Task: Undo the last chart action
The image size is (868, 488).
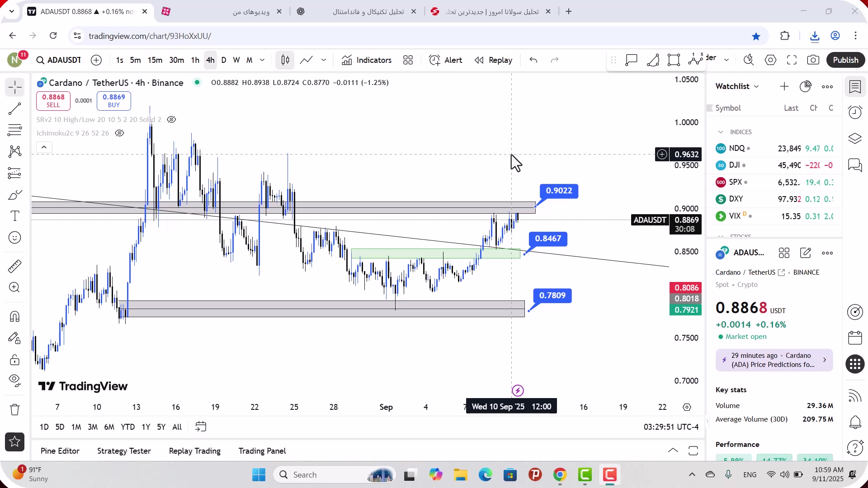Action: 533,60
